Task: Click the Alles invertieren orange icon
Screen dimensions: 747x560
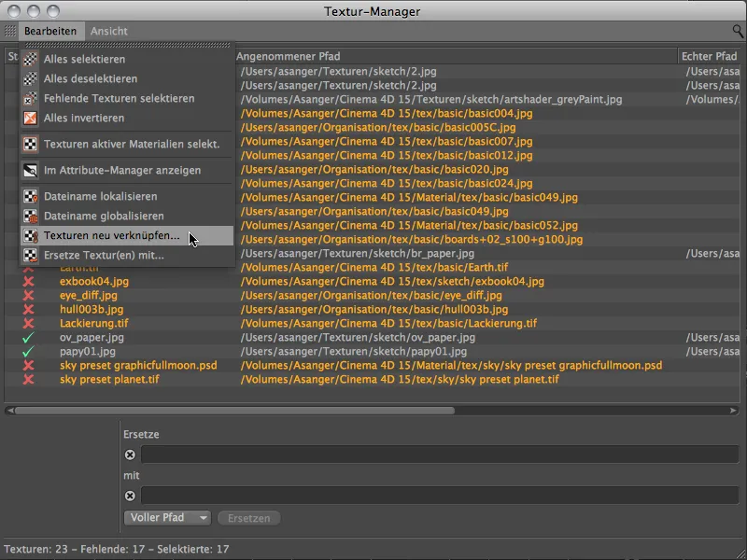Action: click(31, 118)
